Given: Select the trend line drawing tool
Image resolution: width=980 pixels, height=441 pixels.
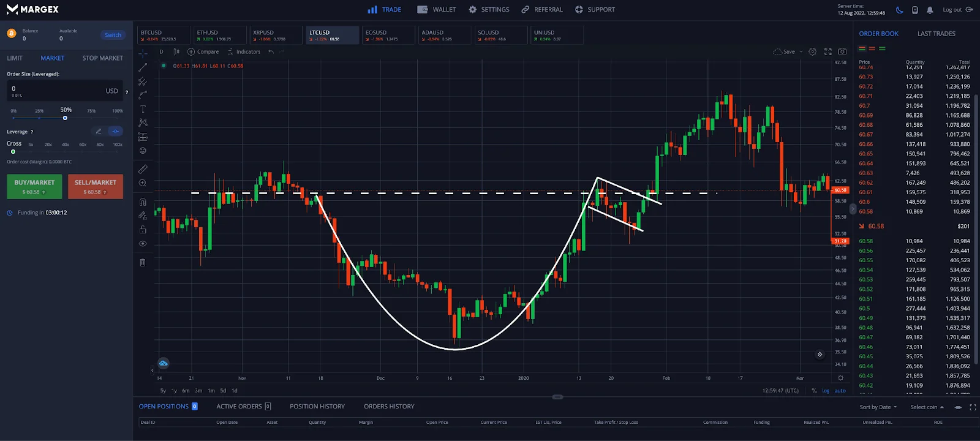Looking at the screenshot, I should click(x=143, y=67).
